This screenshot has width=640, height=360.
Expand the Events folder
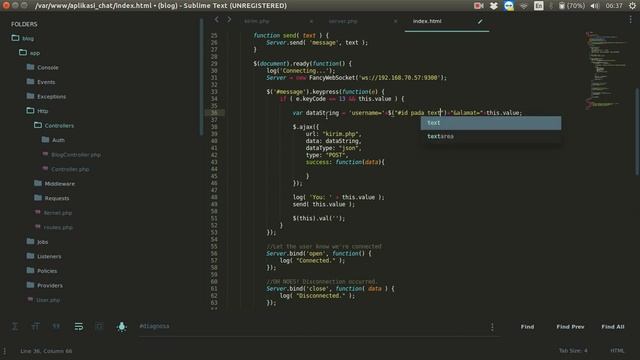tap(41, 82)
